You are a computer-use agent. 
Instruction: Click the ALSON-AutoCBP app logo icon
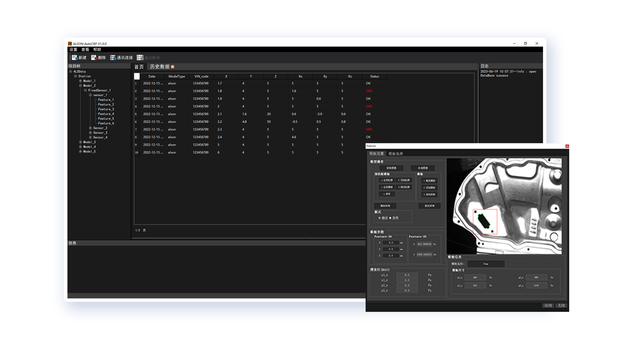click(70, 44)
